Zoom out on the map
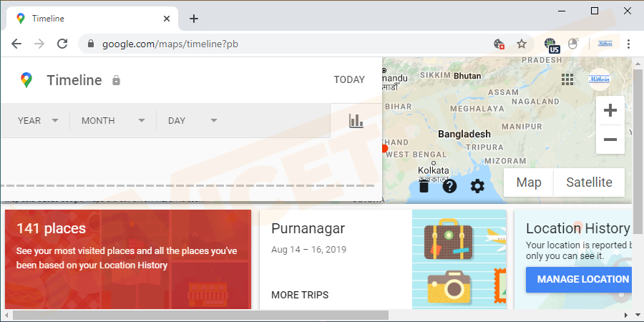 [x=610, y=140]
